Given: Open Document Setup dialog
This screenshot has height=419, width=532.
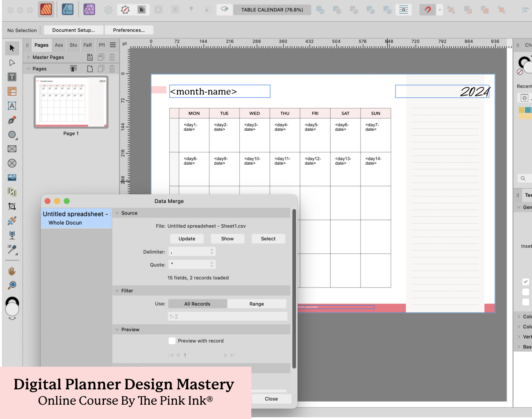Looking at the screenshot, I should point(74,30).
